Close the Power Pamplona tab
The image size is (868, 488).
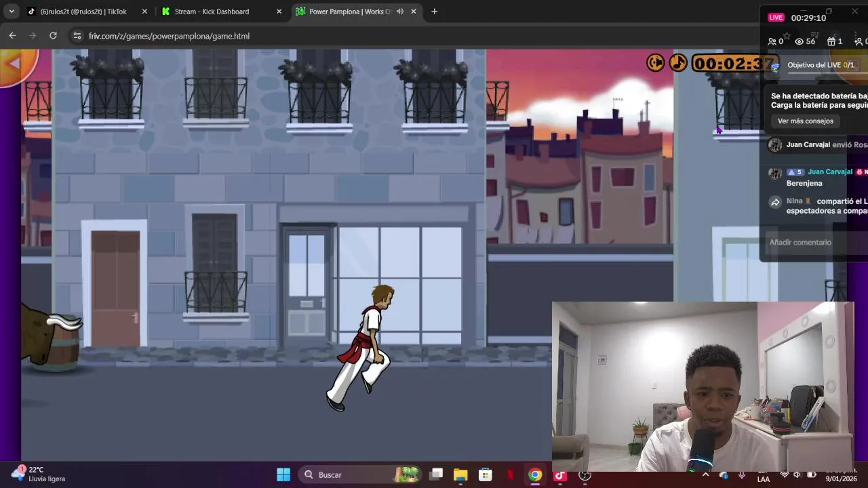tap(414, 12)
